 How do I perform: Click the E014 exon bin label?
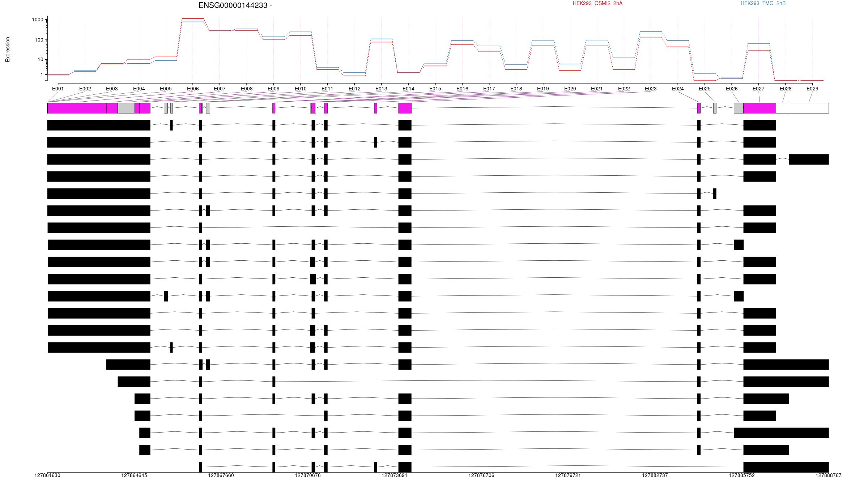click(x=408, y=89)
